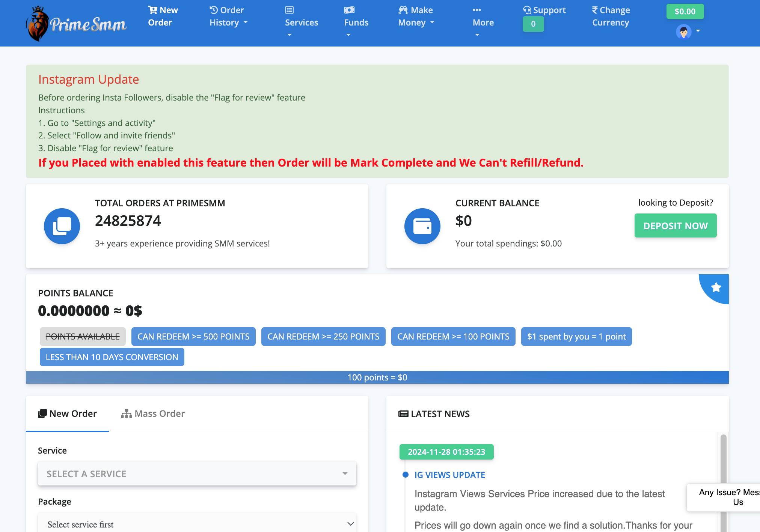The width and height of the screenshot is (760, 532).
Task: Click the $0.00 balance badge
Action: pos(685,11)
